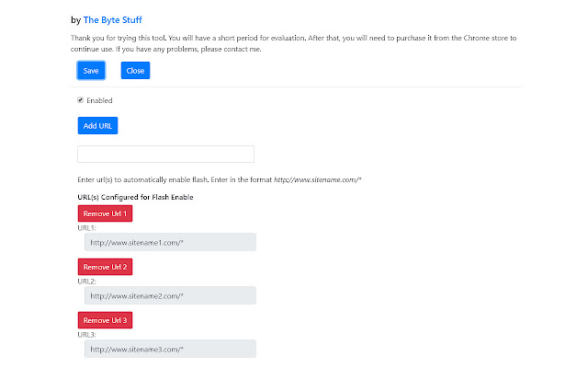588x368 pixels.
Task: Toggle the Enabled checkbox
Action: tap(80, 100)
